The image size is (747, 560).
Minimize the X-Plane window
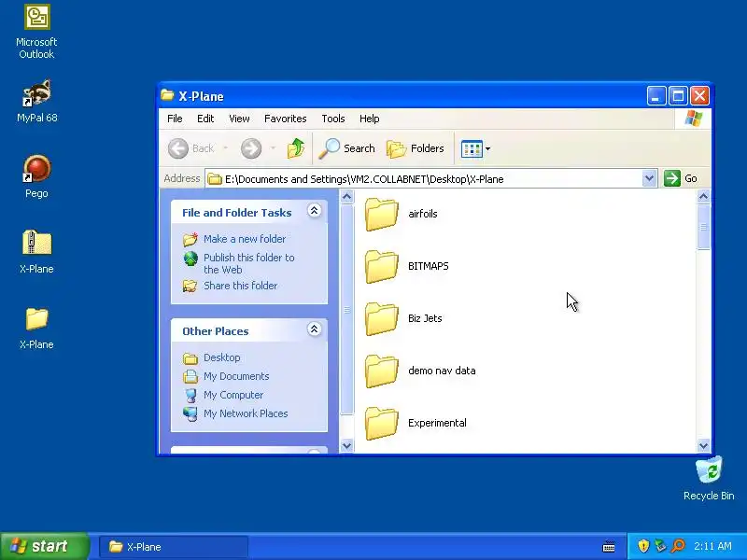[x=656, y=96]
